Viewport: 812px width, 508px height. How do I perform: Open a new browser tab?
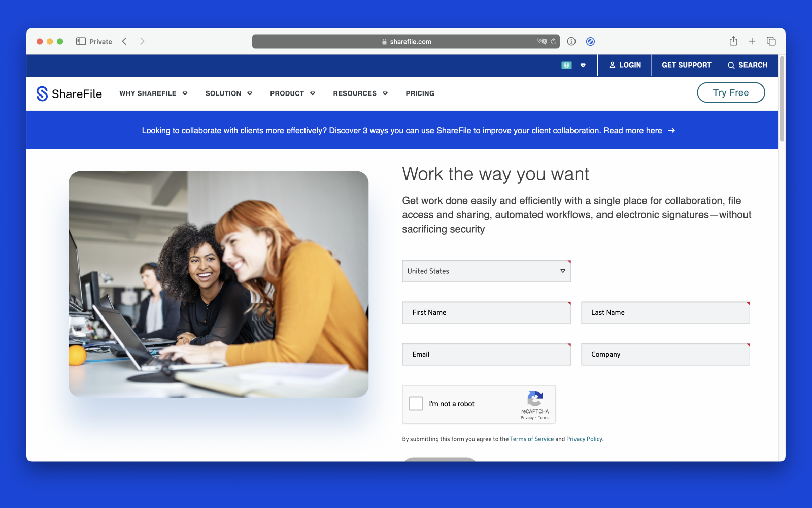(x=752, y=41)
